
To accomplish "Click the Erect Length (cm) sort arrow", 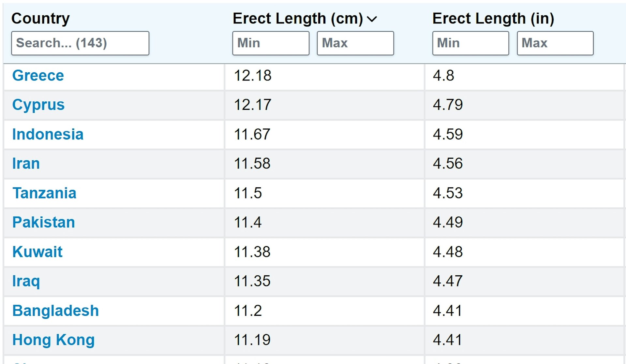I will [x=372, y=19].
